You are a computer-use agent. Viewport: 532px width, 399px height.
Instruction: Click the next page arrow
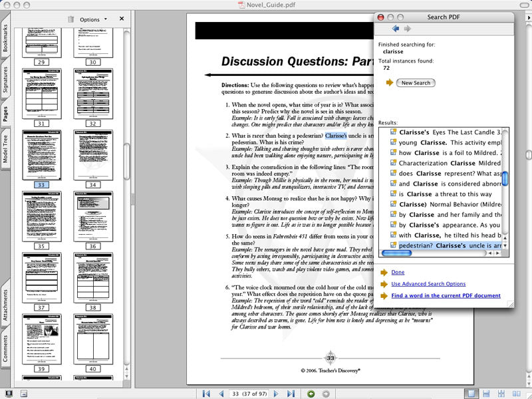tap(276, 394)
